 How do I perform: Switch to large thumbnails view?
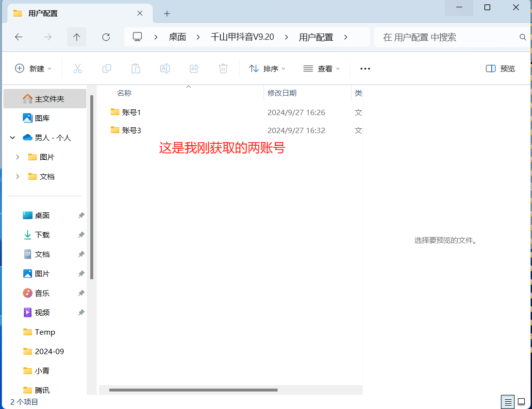521,402
